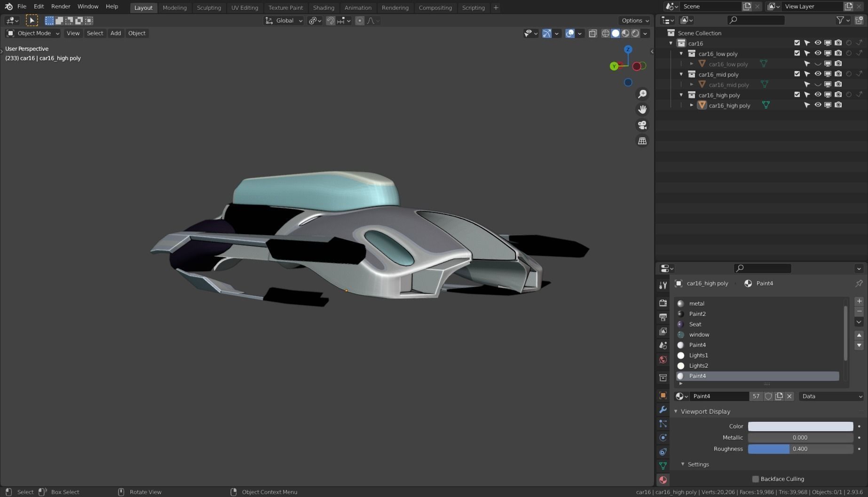Open the Modifiers wrench tab

[663, 410]
